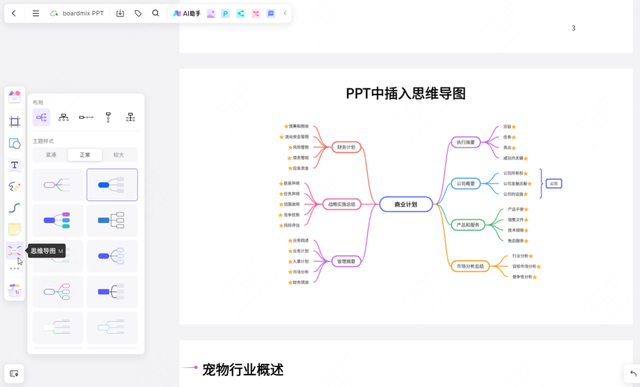
Task: Select the Text tool
Action: point(14,165)
